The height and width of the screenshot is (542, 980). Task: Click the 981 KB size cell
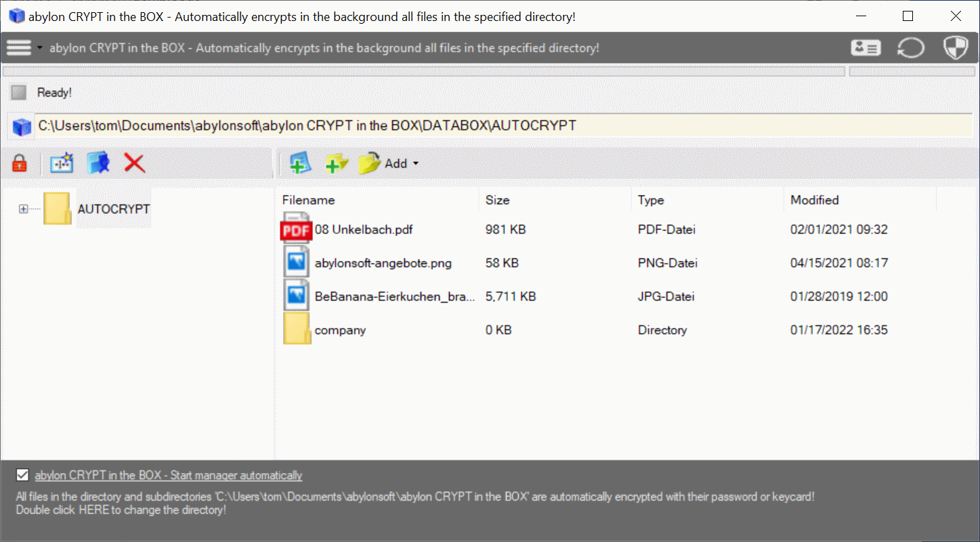tap(506, 229)
